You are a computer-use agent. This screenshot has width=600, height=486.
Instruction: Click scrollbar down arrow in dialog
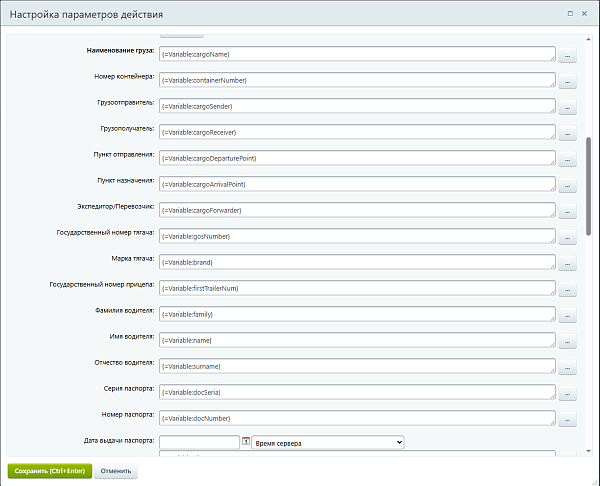coord(588,451)
